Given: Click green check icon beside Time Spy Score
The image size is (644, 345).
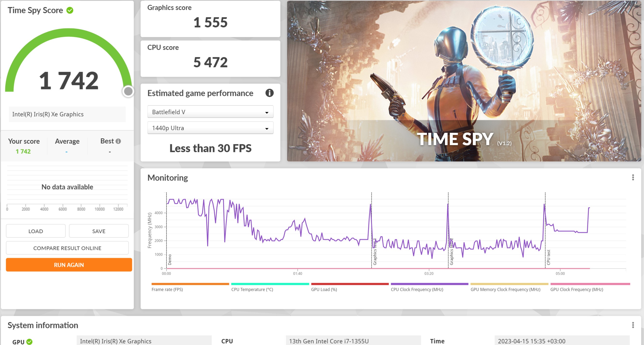Looking at the screenshot, I should coord(70,10).
